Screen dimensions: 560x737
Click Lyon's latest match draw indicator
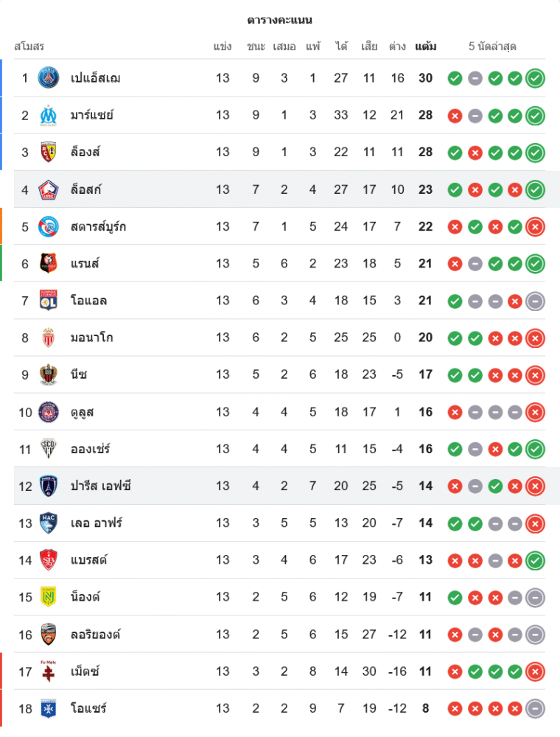tap(536, 301)
